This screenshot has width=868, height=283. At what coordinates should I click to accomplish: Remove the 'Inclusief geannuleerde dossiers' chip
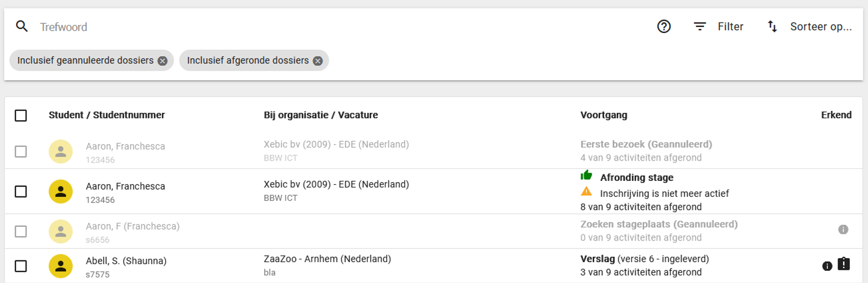[162, 61]
